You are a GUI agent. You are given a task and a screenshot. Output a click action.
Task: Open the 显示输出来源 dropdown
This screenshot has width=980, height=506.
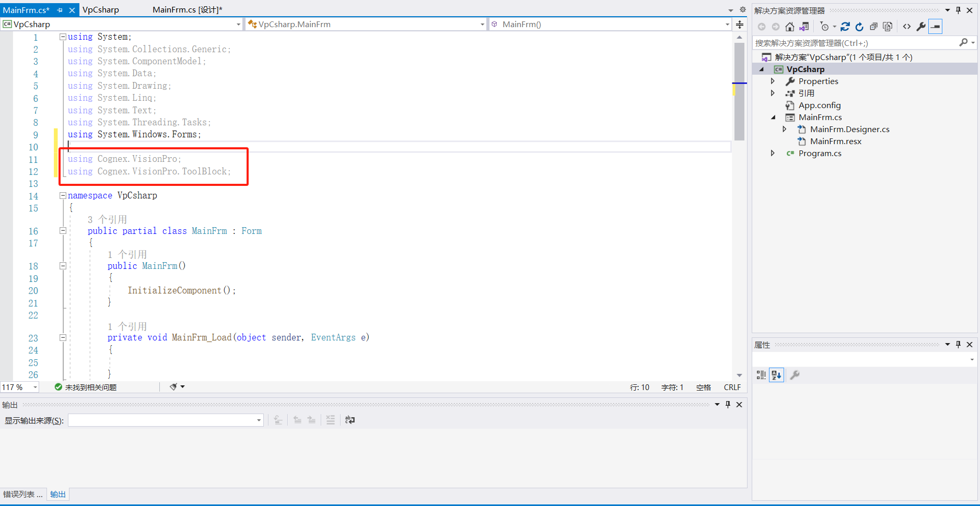[x=258, y=420]
